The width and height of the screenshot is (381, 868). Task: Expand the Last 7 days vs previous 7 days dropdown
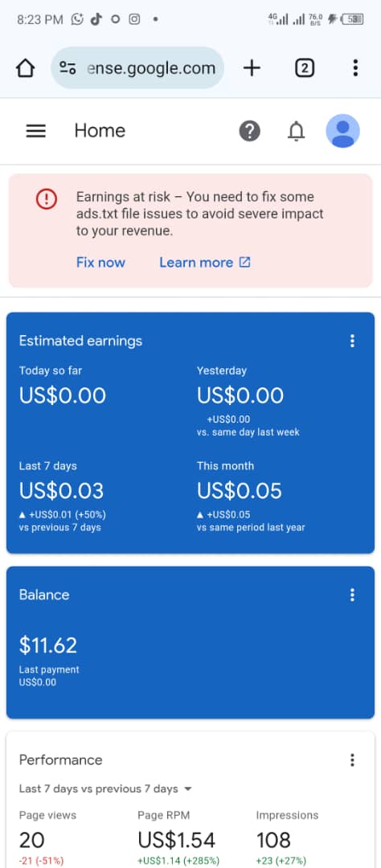[x=105, y=789]
